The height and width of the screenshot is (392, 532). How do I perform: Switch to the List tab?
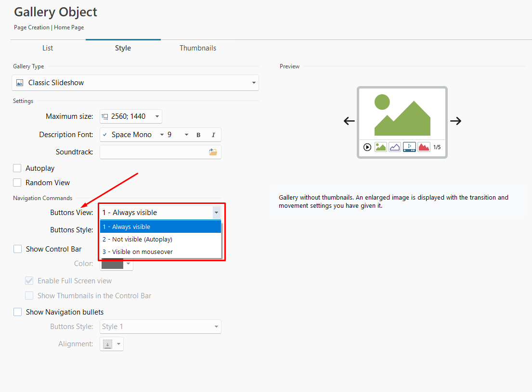coord(48,48)
